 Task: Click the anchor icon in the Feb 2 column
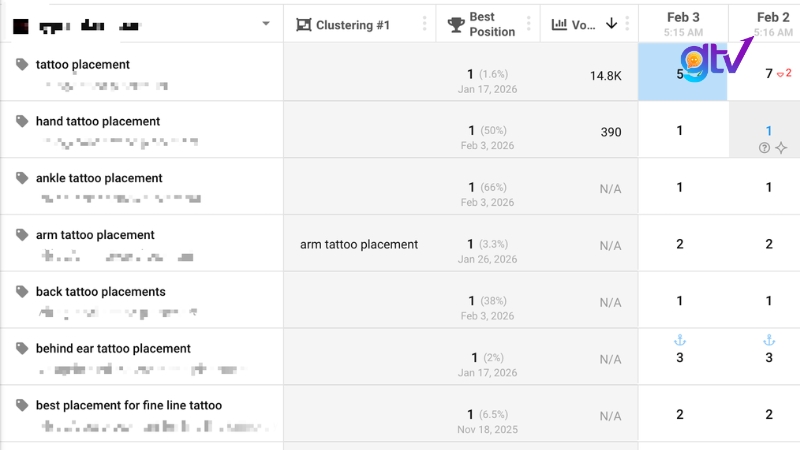[769, 340]
